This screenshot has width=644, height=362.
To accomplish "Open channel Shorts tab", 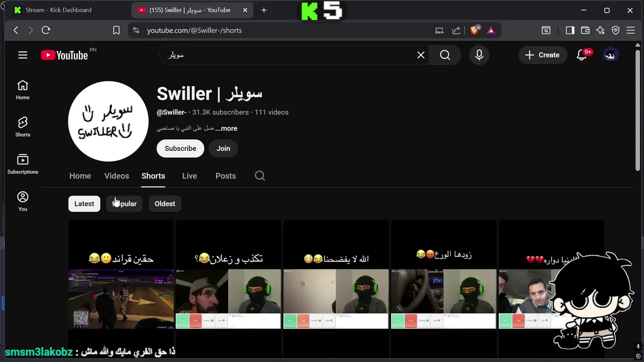I will click(153, 175).
